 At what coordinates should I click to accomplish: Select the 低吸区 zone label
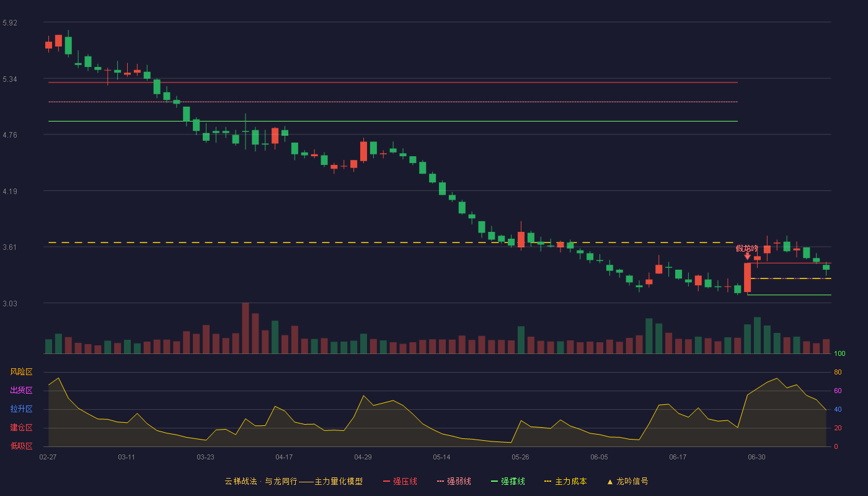click(x=21, y=446)
